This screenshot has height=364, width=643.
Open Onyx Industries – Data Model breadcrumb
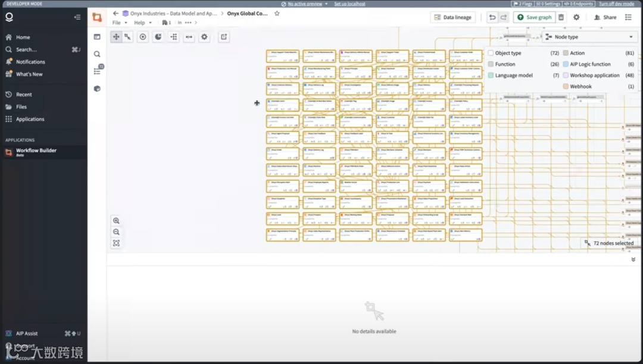[x=170, y=14]
